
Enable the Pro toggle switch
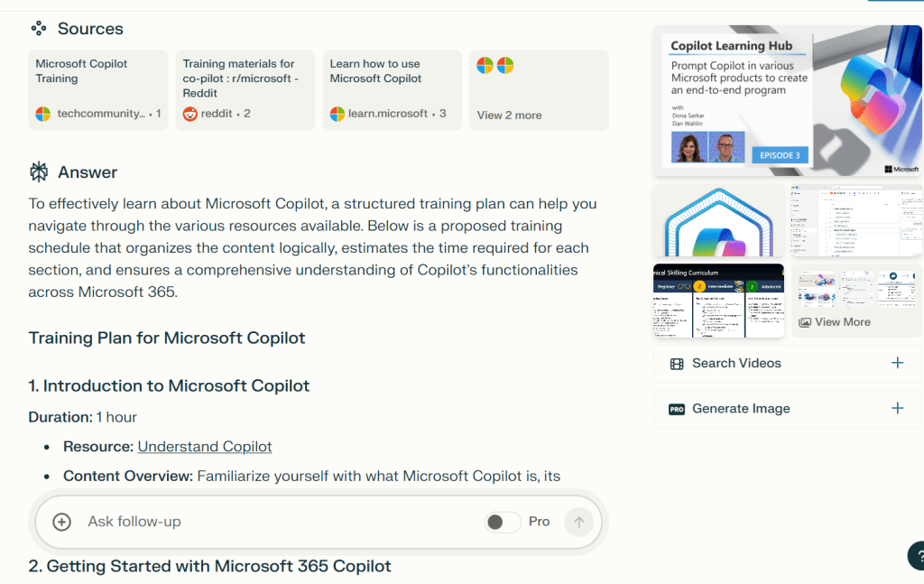(x=503, y=522)
